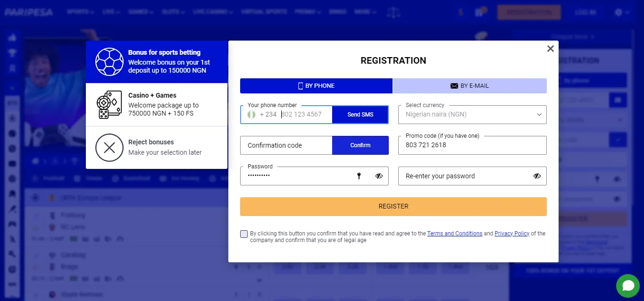The width and height of the screenshot is (644, 301).
Task: Expand the MORE dropdown in the navigation
Action: coord(365,12)
